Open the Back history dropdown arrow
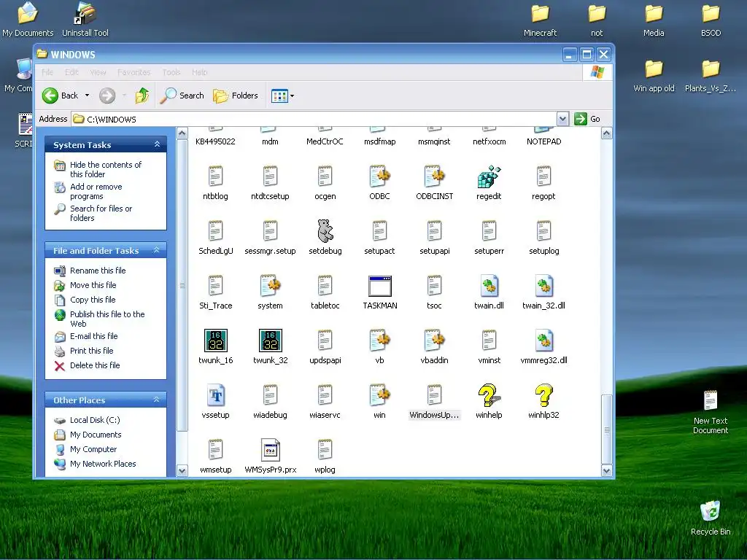The width and height of the screenshot is (747, 560). 88,96
